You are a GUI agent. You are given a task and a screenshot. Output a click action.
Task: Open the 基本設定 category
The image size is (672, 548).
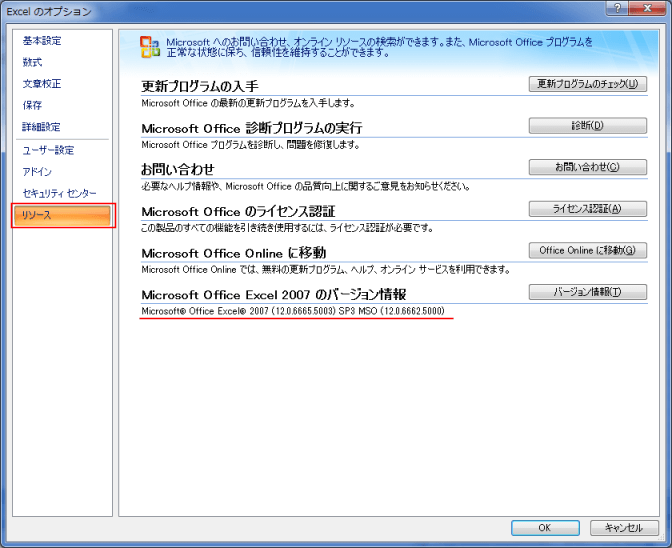point(42,41)
